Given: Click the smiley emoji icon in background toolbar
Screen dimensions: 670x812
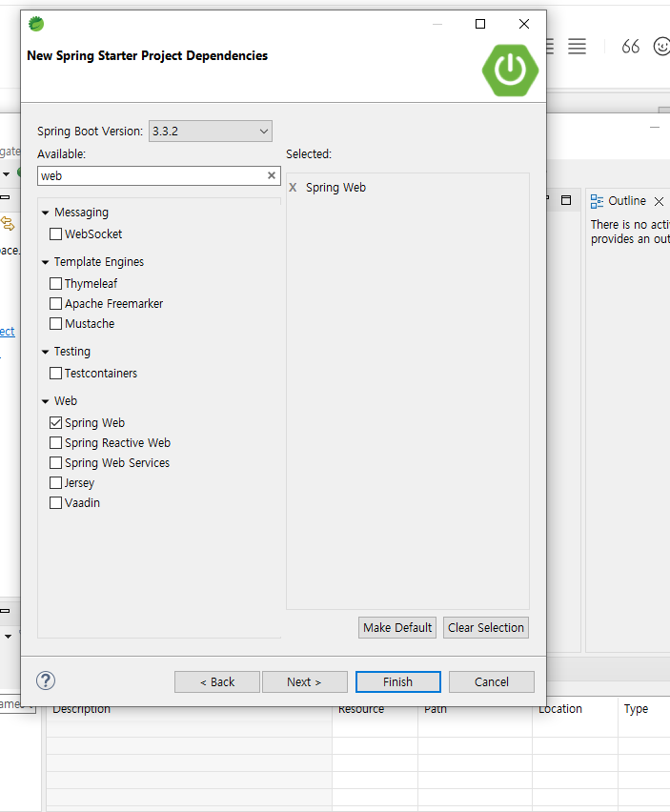Looking at the screenshot, I should tap(661, 47).
